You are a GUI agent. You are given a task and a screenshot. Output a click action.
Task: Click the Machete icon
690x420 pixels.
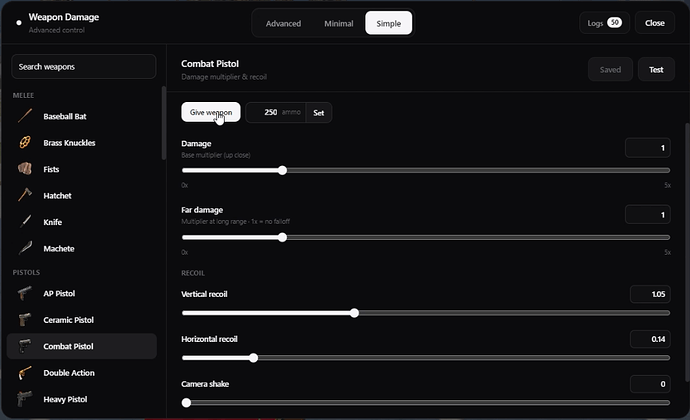[25, 248]
